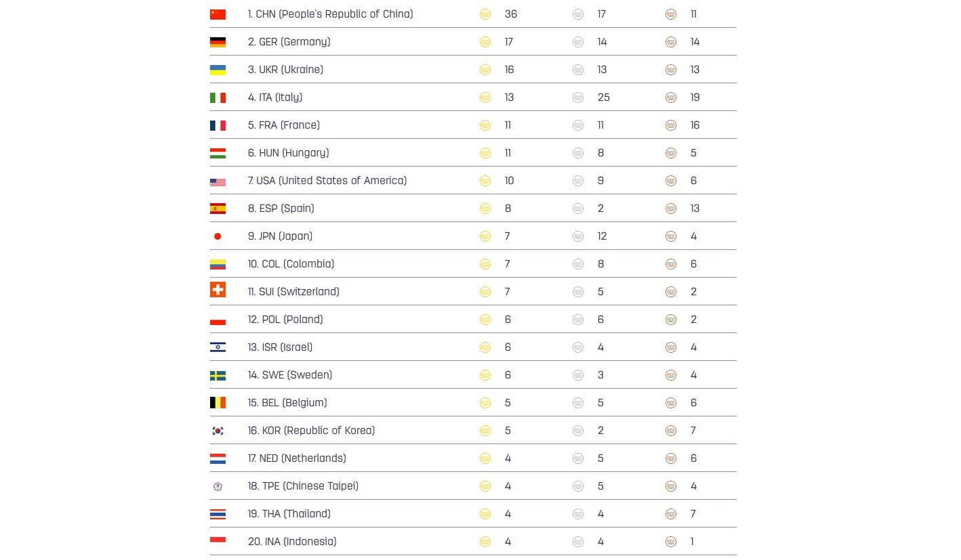961x560 pixels.
Task: Click France's bronze medal icon
Action: (671, 125)
